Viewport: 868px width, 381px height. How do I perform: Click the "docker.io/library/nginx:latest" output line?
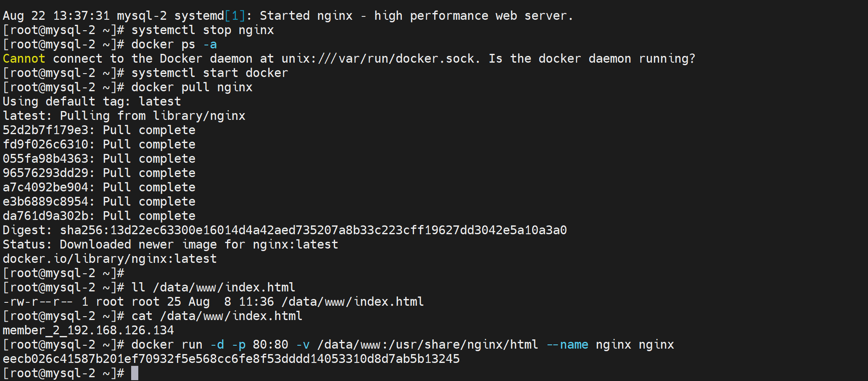click(110, 259)
